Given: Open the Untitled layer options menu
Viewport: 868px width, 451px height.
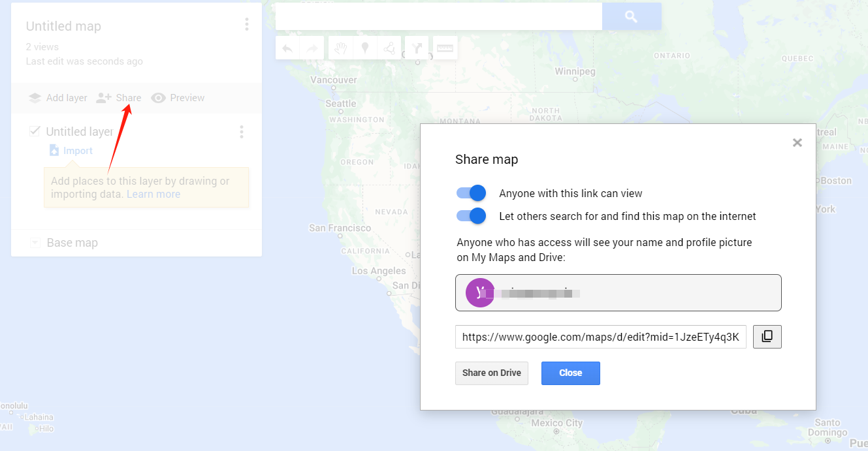Looking at the screenshot, I should (242, 132).
